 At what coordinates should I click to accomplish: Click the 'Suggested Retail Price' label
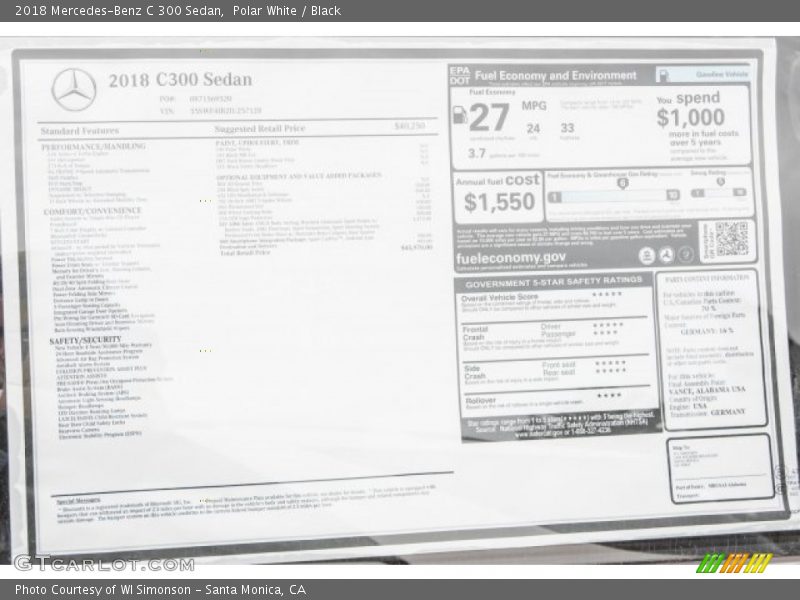coord(260,129)
